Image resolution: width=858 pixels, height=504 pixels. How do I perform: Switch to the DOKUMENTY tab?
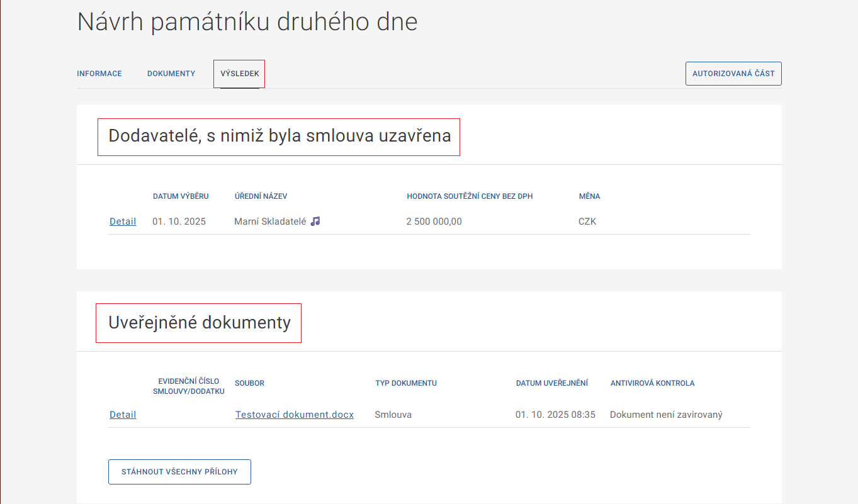(x=171, y=73)
